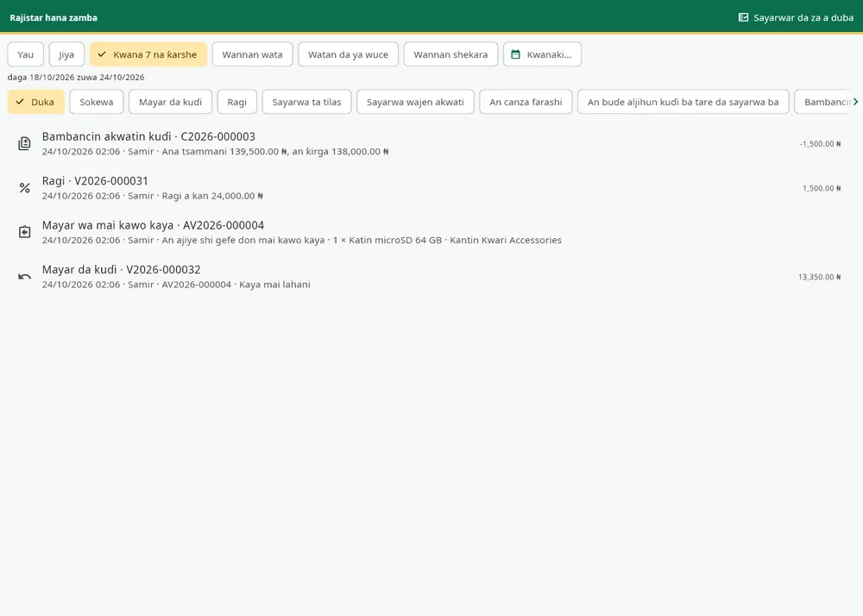Open the Ragi V2026-000031 entry
This screenshot has width=863, height=616.
[431, 188]
